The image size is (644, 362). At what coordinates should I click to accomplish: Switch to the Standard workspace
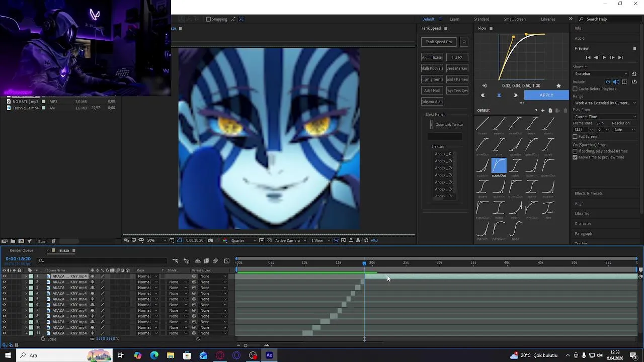point(481,19)
